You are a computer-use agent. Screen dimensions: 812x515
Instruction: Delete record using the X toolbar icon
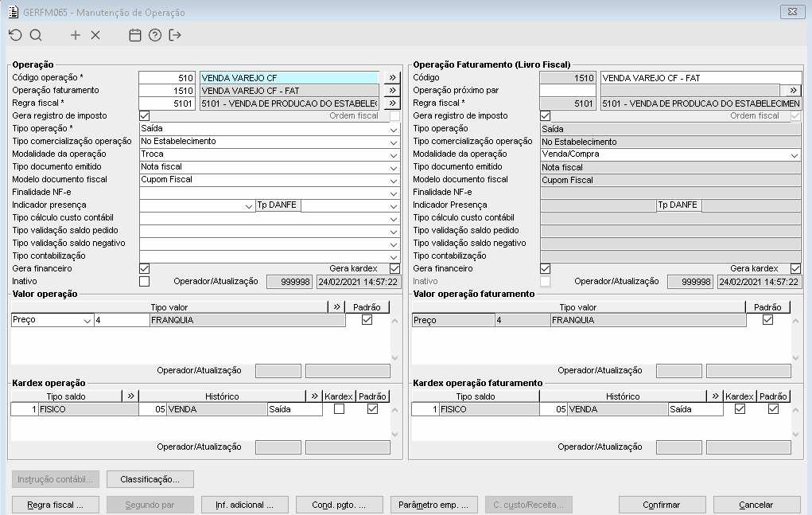95,35
